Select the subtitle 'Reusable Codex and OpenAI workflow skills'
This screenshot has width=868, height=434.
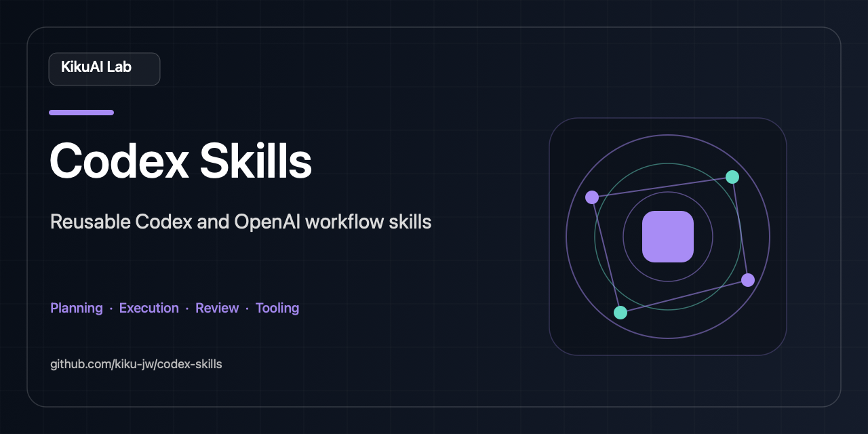[241, 222]
